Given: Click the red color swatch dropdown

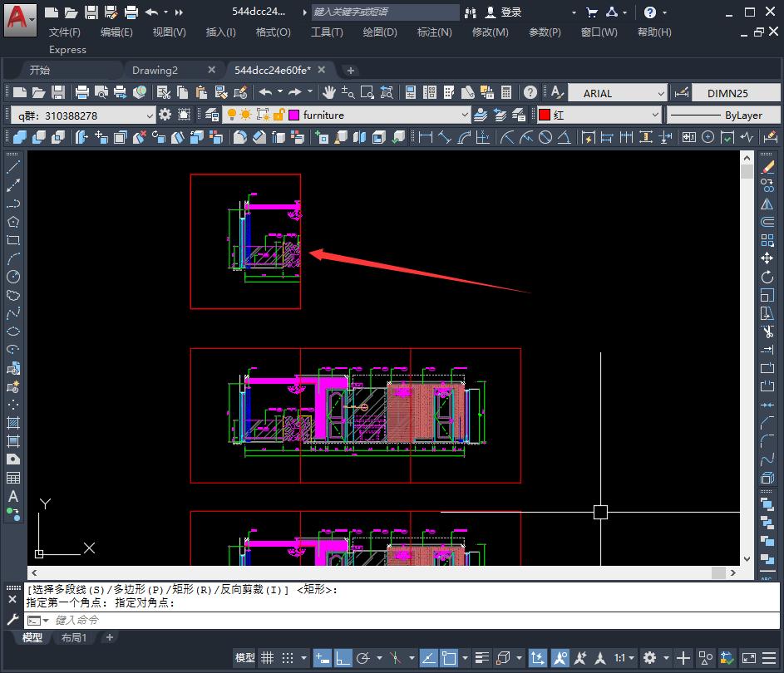Looking at the screenshot, I should (654, 115).
